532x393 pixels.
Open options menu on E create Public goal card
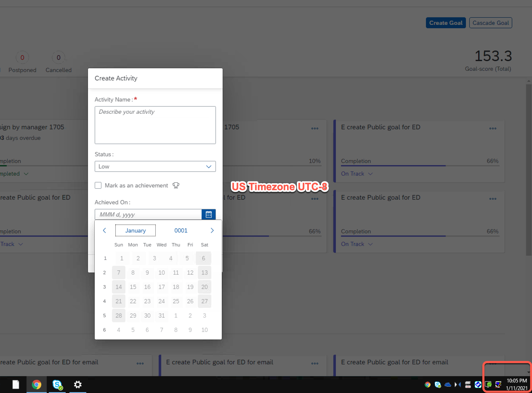[x=493, y=128]
